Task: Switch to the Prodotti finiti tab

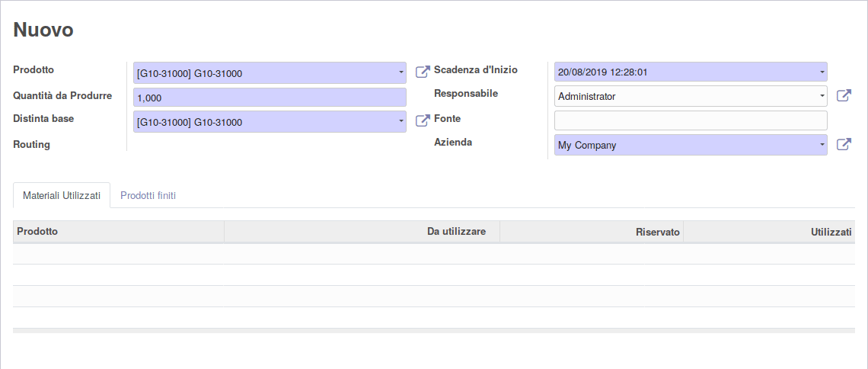Action: [148, 196]
